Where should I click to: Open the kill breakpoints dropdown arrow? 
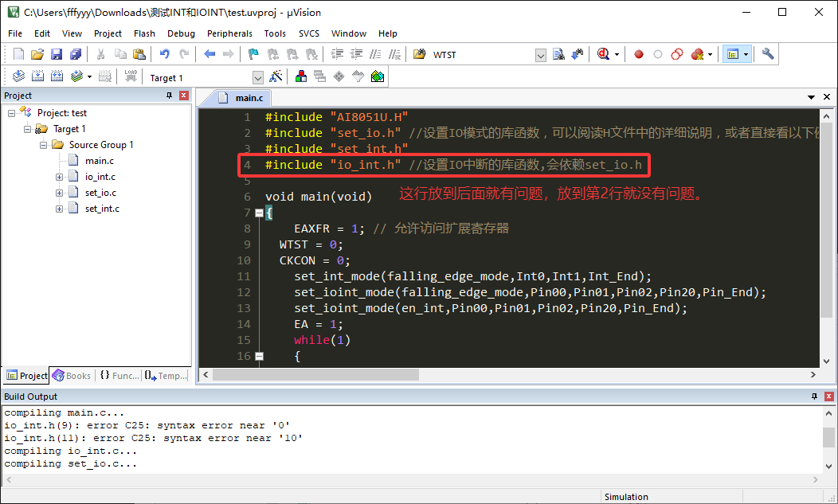point(710,54)
